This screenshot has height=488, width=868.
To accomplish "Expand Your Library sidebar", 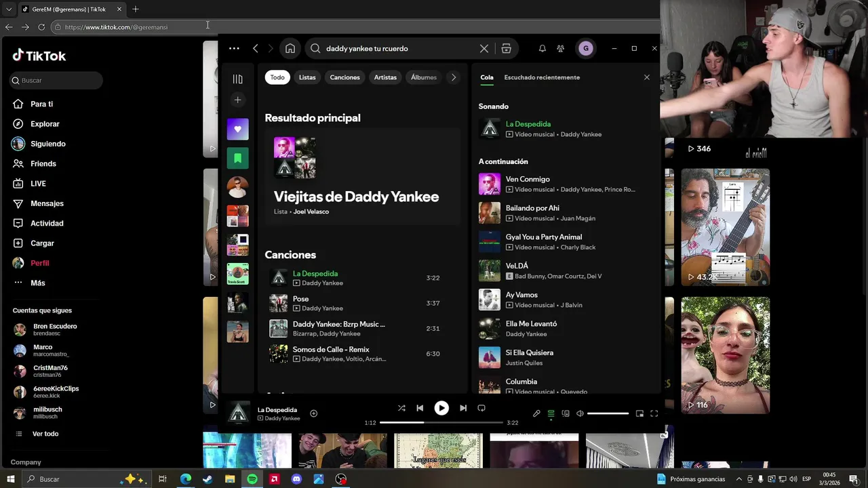I will tap(237, 79).
